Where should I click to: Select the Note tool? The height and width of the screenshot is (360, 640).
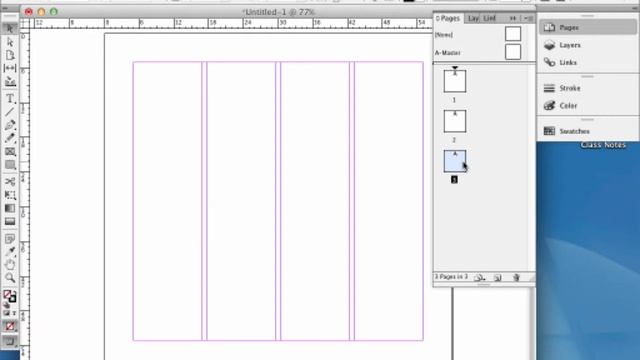point(10,238)
